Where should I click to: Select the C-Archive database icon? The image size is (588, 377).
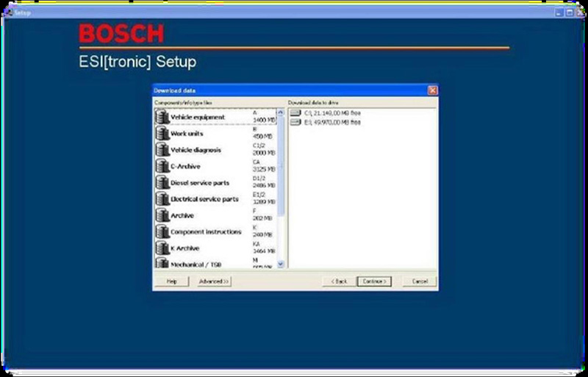click(162, 166)
